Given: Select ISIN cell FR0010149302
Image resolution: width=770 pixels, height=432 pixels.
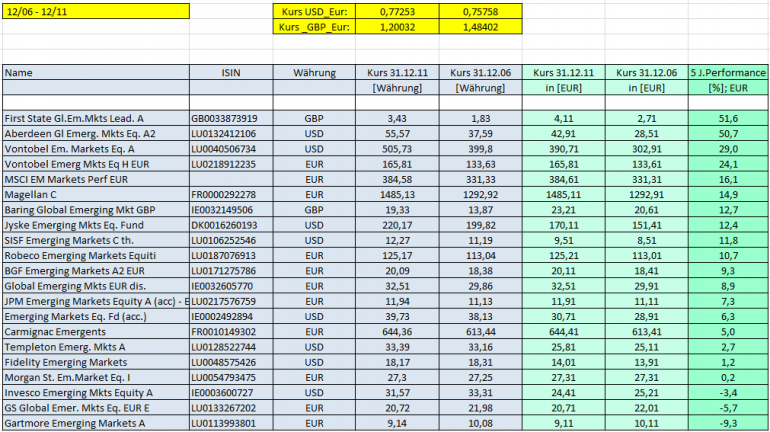Looking at the screenshot, I should 231,331.
